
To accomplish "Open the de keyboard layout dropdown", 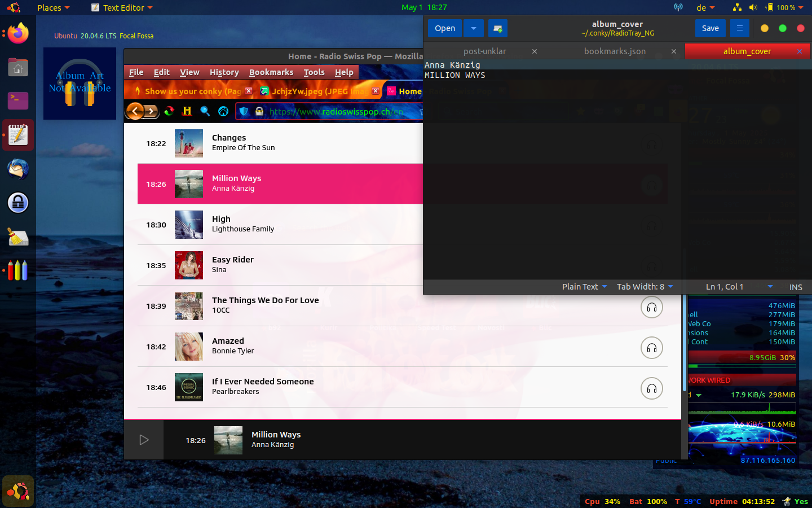I will (x=705, y=8).
